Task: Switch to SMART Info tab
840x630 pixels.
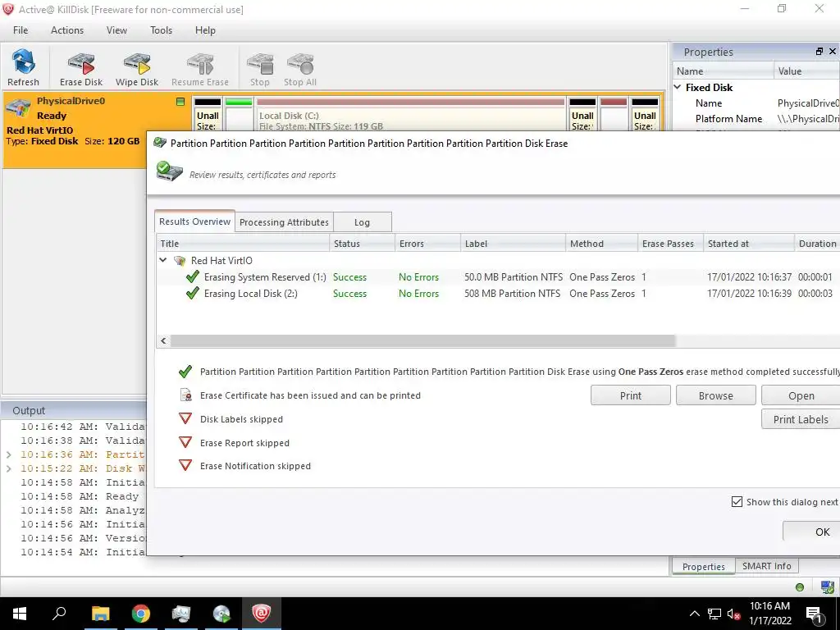Action: [x=766, y=566]
